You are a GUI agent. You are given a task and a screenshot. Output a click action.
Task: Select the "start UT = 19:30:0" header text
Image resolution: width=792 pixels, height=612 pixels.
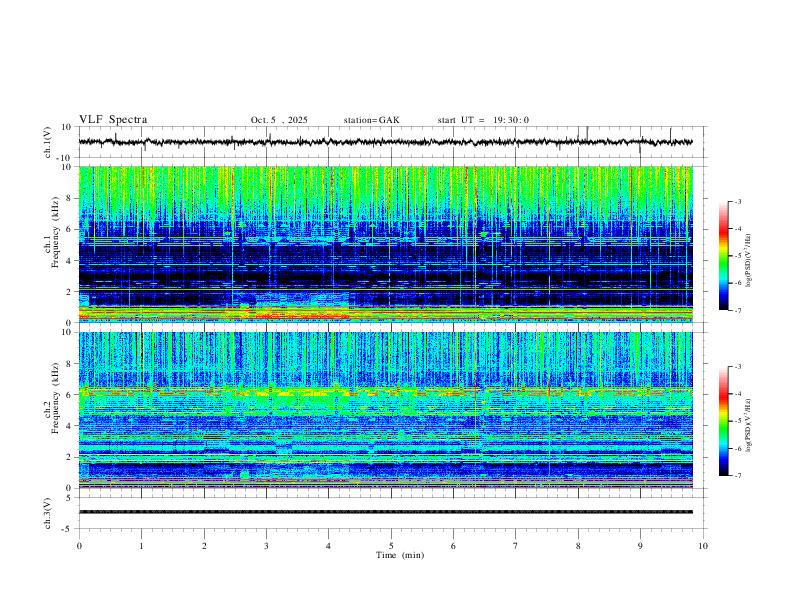483,120
